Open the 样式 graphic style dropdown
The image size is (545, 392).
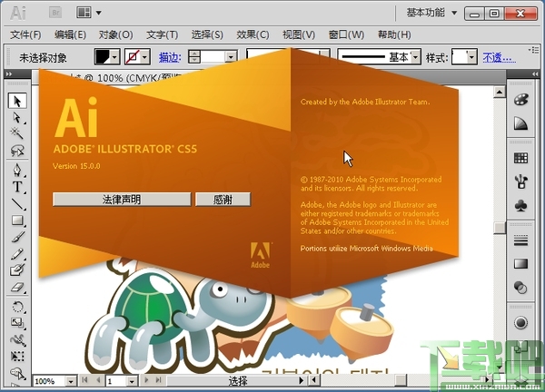point(471,56)
